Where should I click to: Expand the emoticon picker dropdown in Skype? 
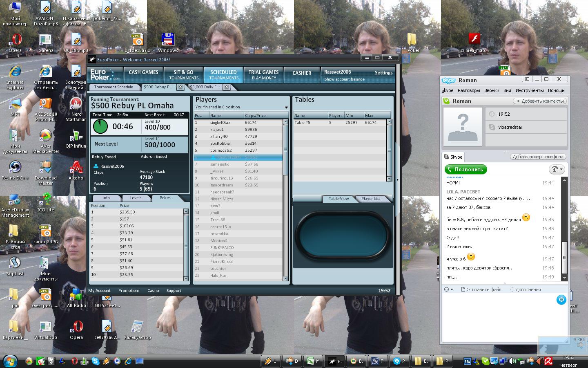(x=449, y=289)
